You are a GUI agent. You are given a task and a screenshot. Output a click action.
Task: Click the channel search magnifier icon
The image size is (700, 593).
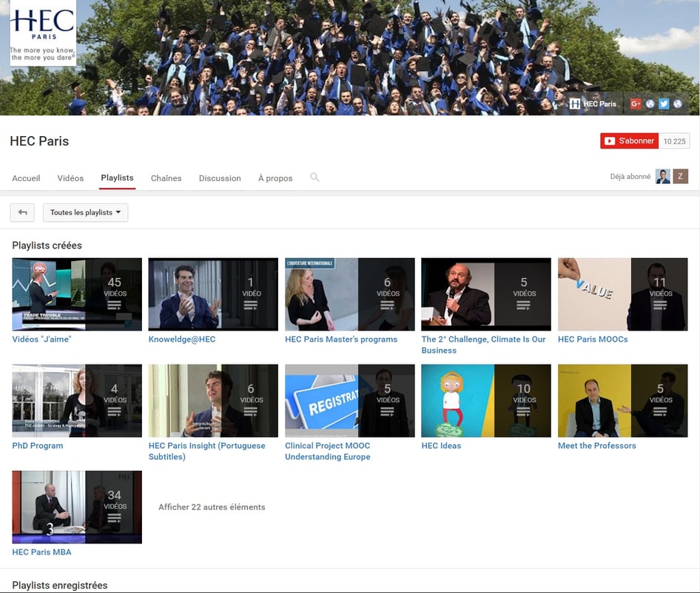[314, 177]
